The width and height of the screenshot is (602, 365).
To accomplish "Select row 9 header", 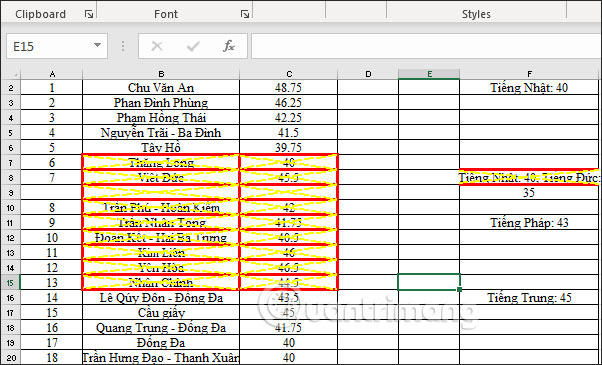I will click(x=10, y=193).
